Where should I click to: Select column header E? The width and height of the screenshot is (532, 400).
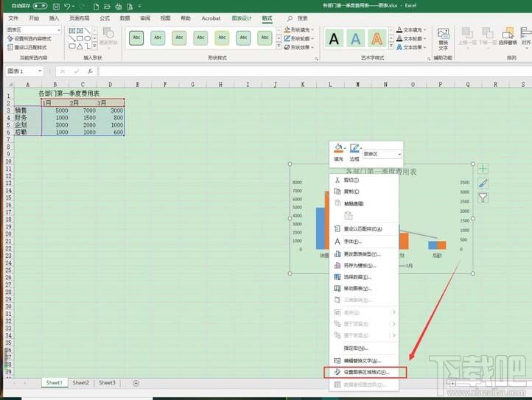click(x=138, y=85)
